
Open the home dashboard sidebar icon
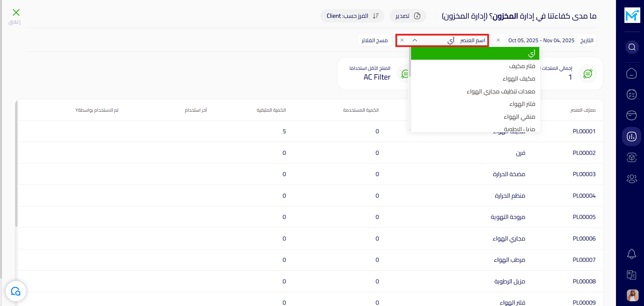pyautogui.click(x=632, y=73)
